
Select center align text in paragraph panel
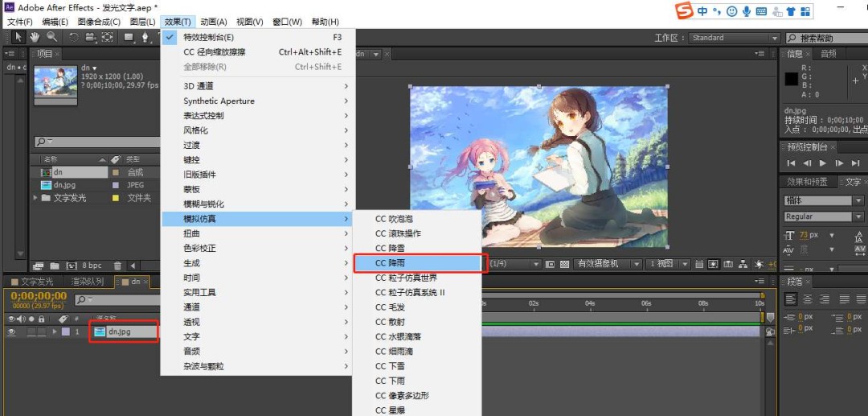[x=809, y=299]
